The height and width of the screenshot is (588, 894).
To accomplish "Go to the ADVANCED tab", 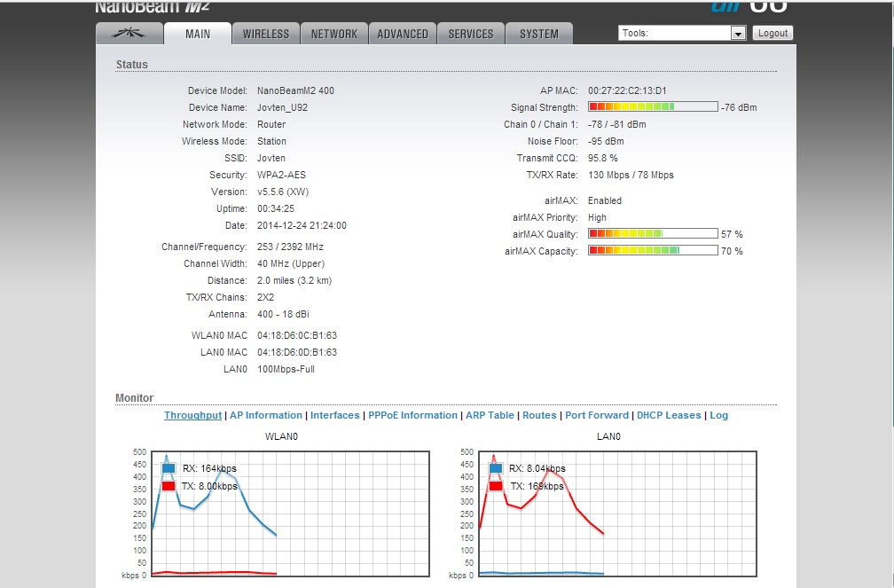I will [x=403, y=34].
